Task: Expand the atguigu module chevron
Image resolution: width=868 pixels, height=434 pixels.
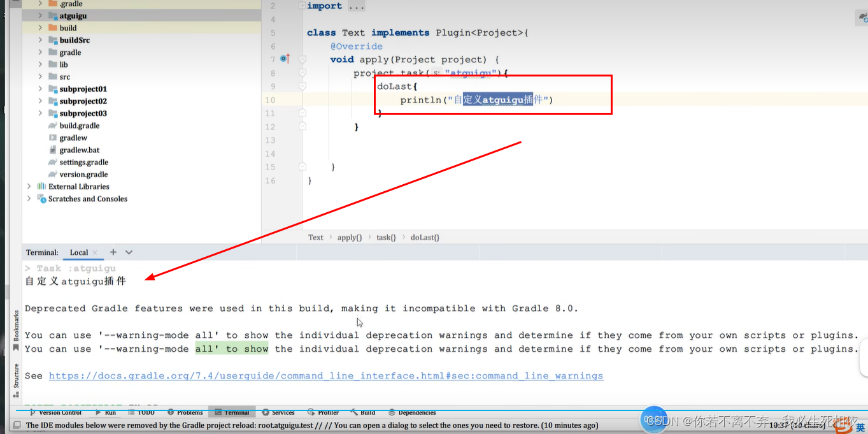Action: click(x=40, y=15)
